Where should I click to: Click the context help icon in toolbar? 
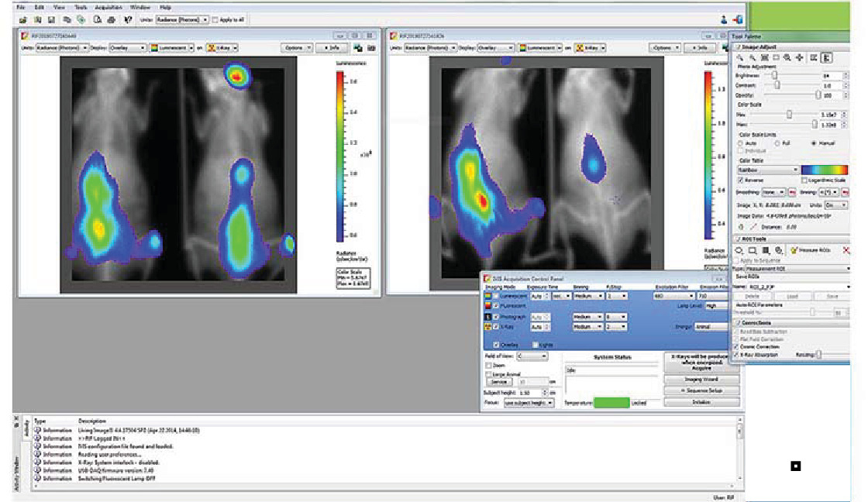pyautogui.click(x=128, y=19)
